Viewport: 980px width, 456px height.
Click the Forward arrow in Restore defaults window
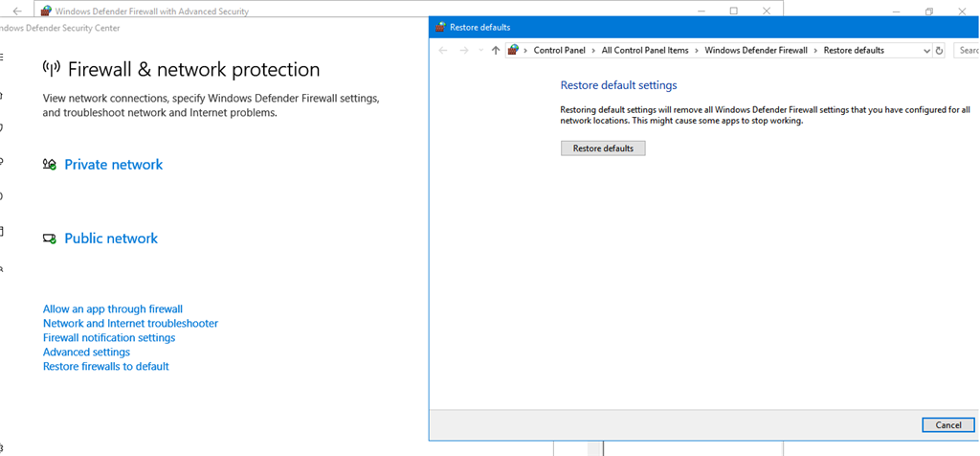click(x=464, y=51)
